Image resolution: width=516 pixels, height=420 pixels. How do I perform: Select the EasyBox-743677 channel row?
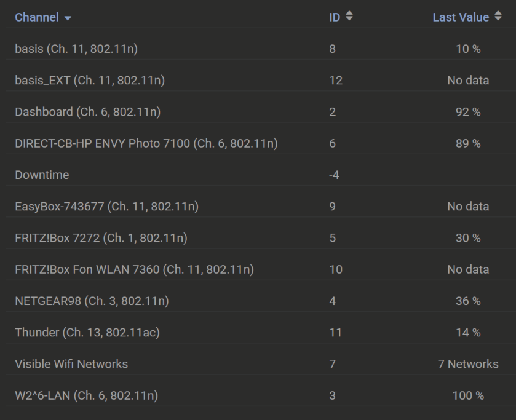[x=106, y=206]
